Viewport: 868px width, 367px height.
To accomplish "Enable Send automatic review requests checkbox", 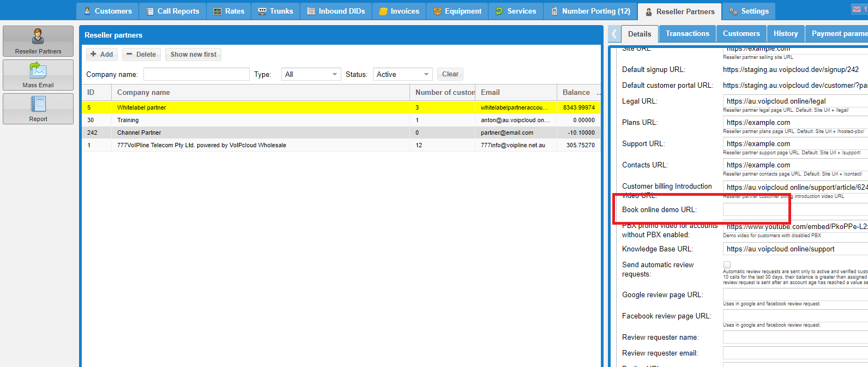I will pyautogui.click(x=727, y=265).
